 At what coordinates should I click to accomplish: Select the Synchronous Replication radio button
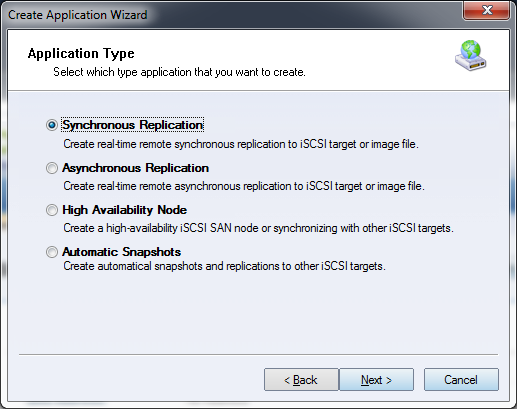(x=52, y=125)
